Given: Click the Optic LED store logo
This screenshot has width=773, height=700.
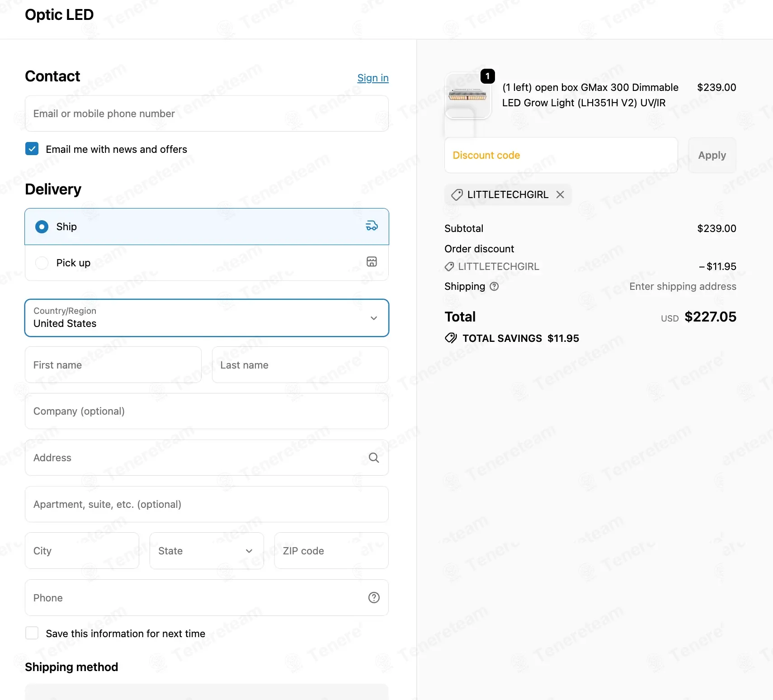Looking at the screenshot, I should (x=59, y=15).
